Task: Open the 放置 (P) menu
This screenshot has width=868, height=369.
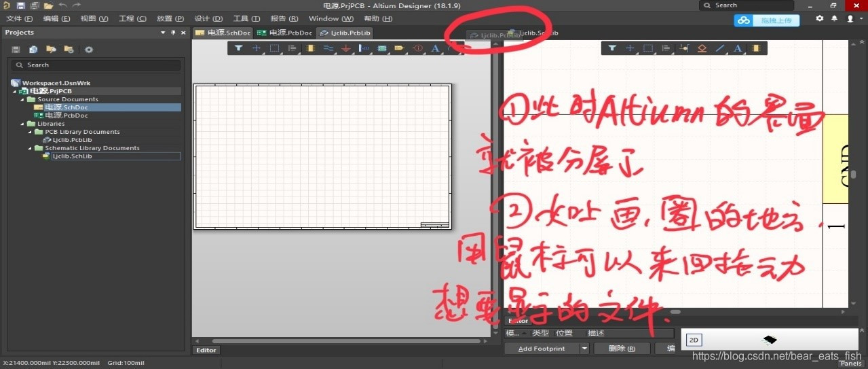Action: [x=170, y=18]
